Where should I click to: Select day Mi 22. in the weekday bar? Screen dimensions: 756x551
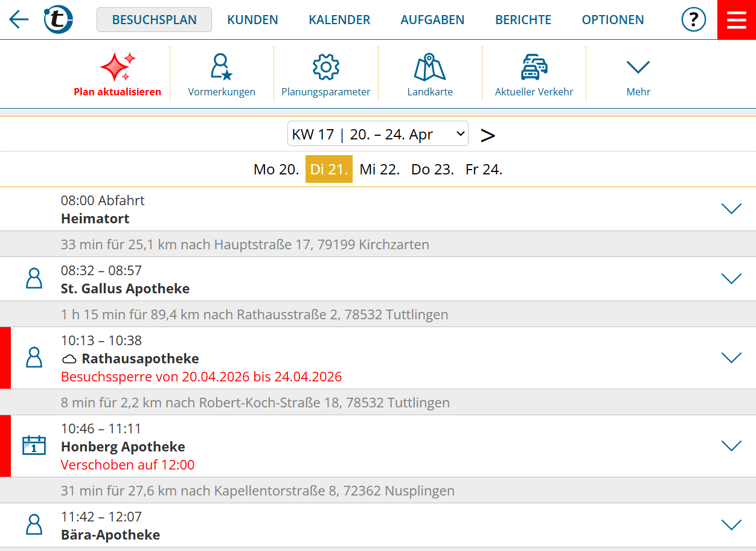point(379,170)
